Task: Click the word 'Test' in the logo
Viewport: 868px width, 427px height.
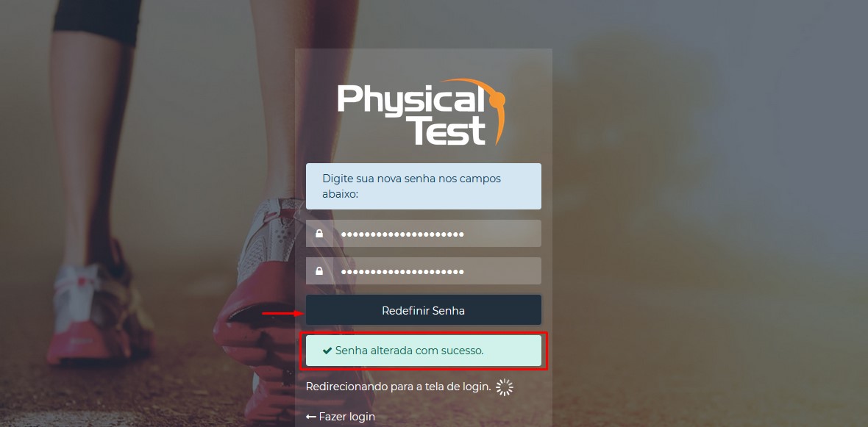Action: (449, 131)
